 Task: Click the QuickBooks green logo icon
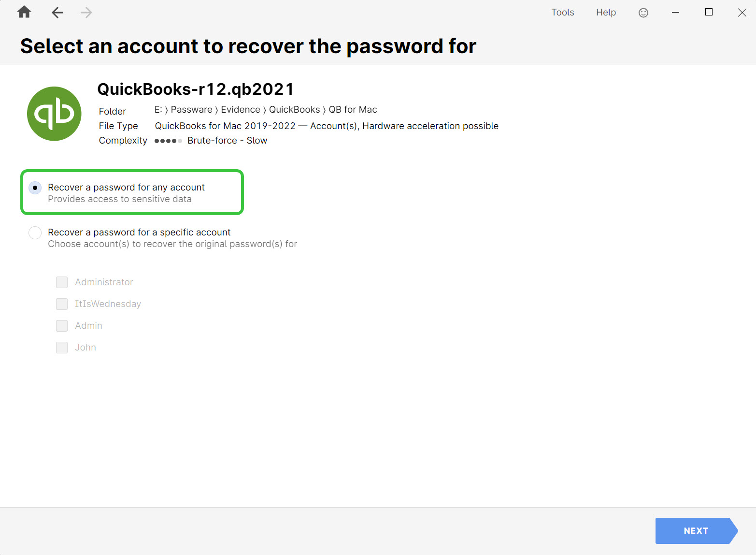pyautogui.click(x=54, y=114)
